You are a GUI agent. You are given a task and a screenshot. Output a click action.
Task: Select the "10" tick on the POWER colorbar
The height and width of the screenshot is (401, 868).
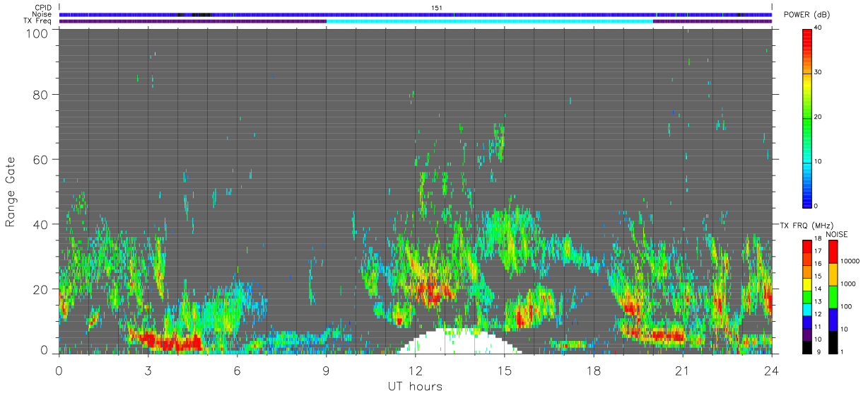(x=818, y=161)
